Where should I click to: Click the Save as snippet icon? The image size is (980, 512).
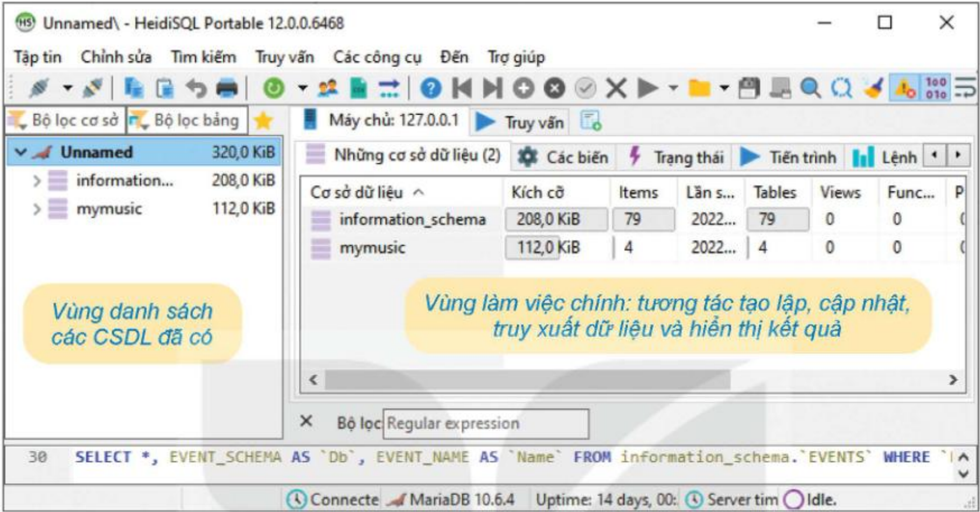780,88
